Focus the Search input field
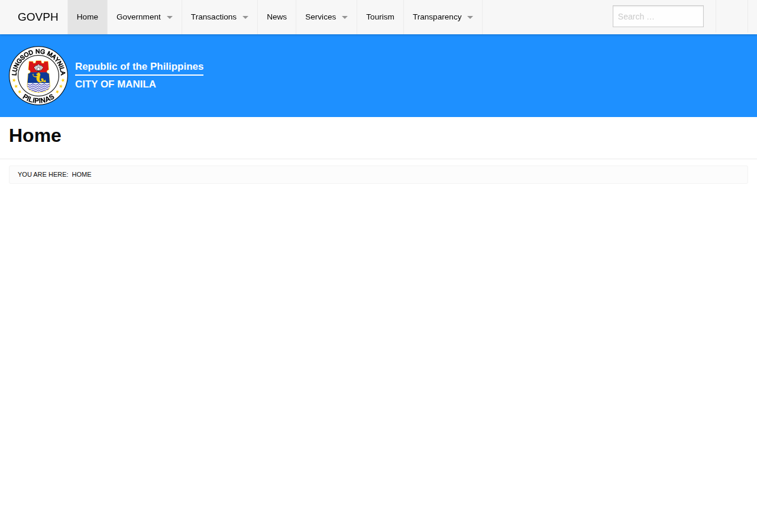757x532 pixels. tap(658, 17)
